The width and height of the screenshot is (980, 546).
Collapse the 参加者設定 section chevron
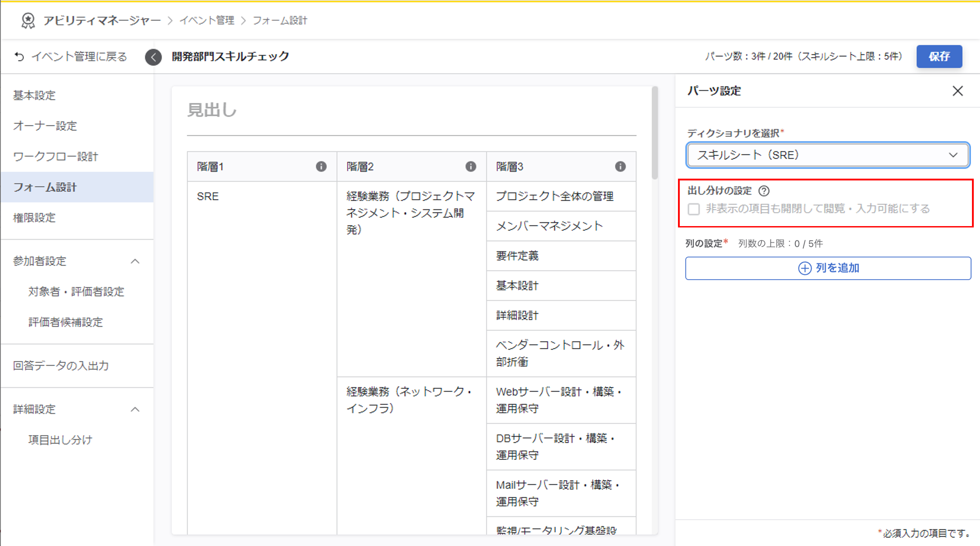[135, 261]
